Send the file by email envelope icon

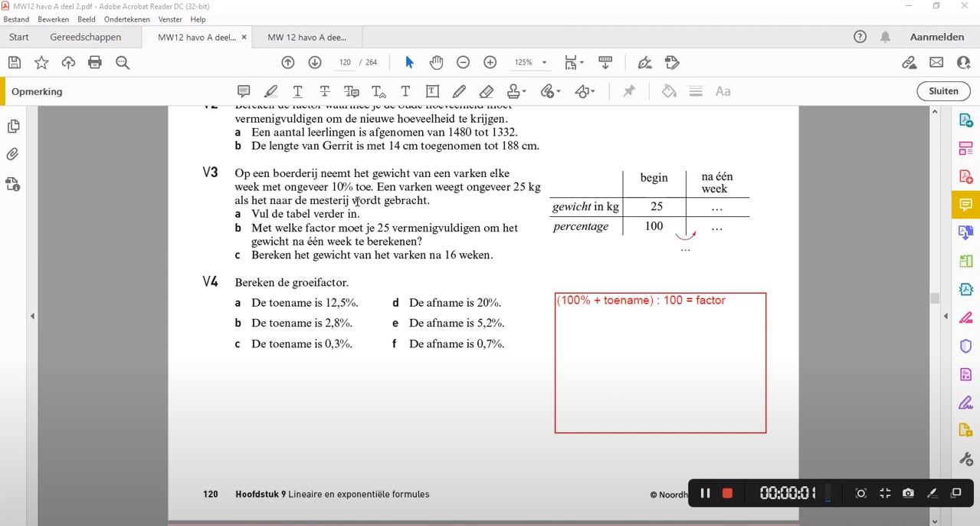tap(936, 63)
